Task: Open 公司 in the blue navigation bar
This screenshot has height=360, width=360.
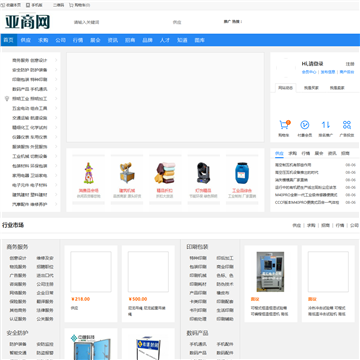Action: 60,40
